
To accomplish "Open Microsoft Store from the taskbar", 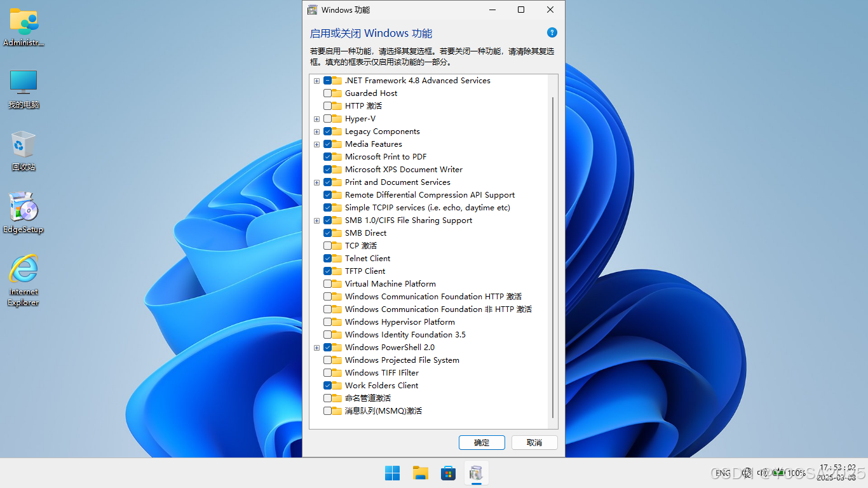I will coord(449,473).
